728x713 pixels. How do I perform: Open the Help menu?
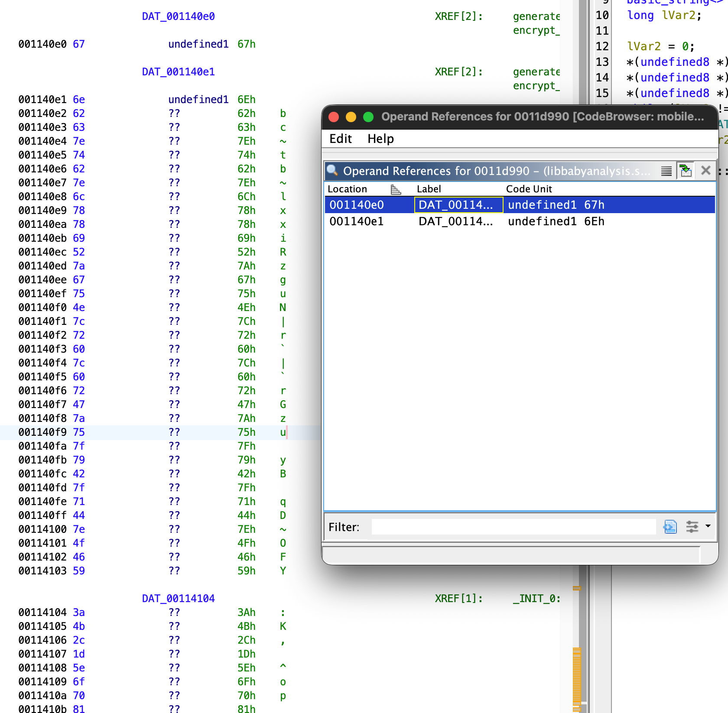pos(380,139)
